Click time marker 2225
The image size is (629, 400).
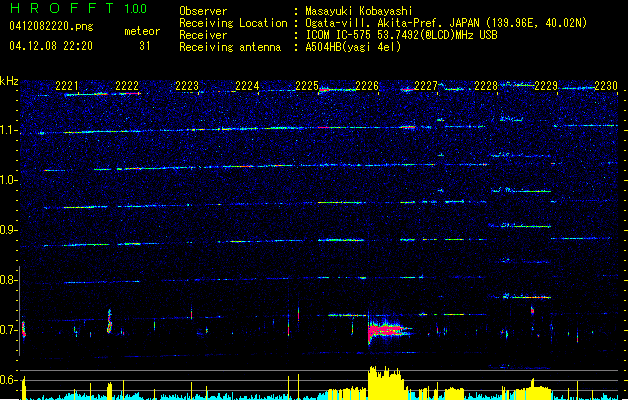coord(307,86)
